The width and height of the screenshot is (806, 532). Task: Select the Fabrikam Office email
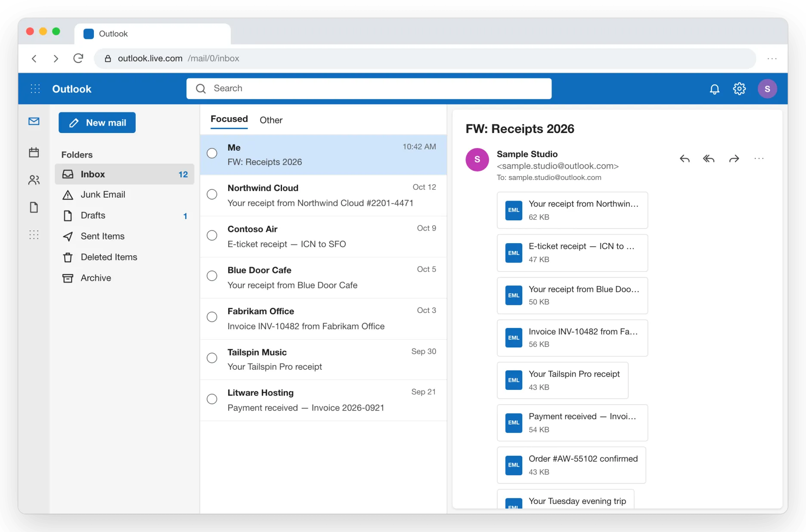coord(323,319)
